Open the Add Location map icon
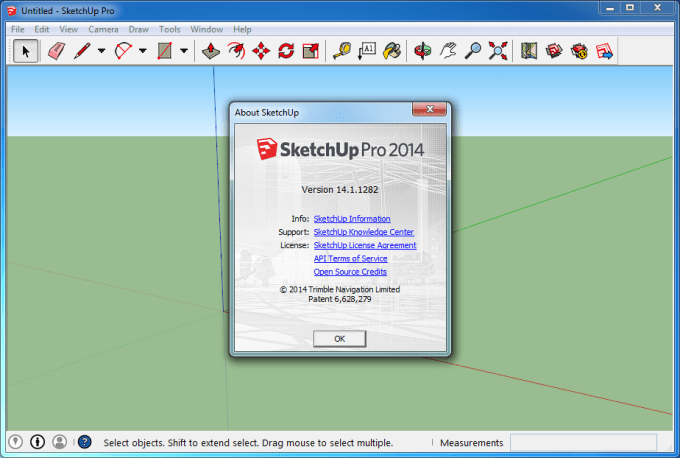Image resolution: width=680 pixels, height=458 pixels. pos(529,51)
